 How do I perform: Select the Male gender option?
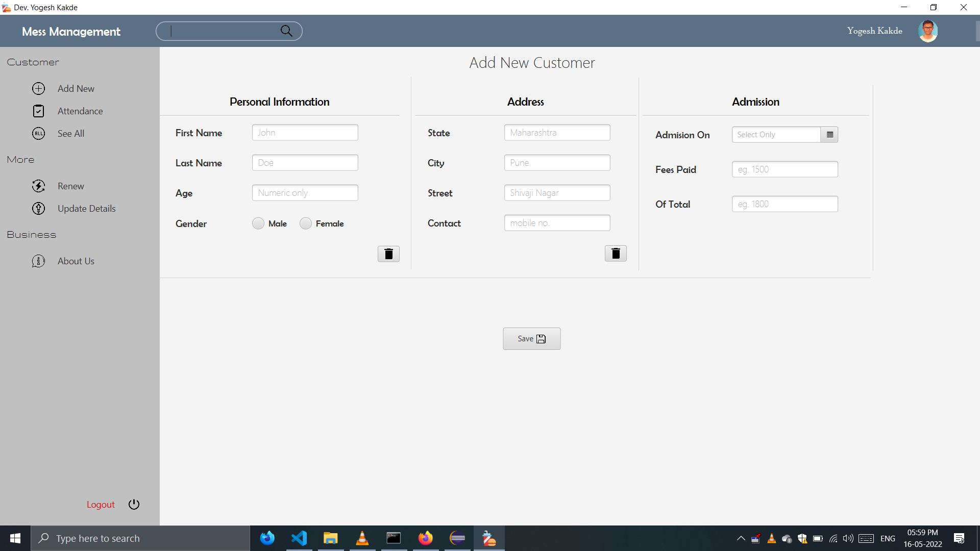coord(258,223)
